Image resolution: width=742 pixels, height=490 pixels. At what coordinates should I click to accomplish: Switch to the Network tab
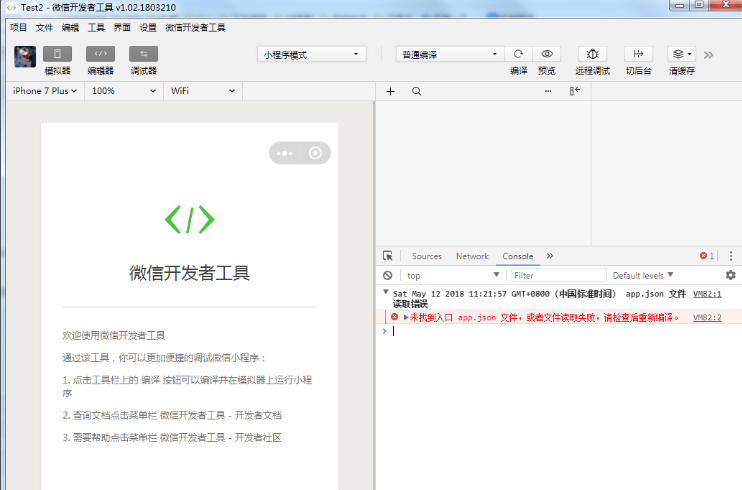(472, 256)
